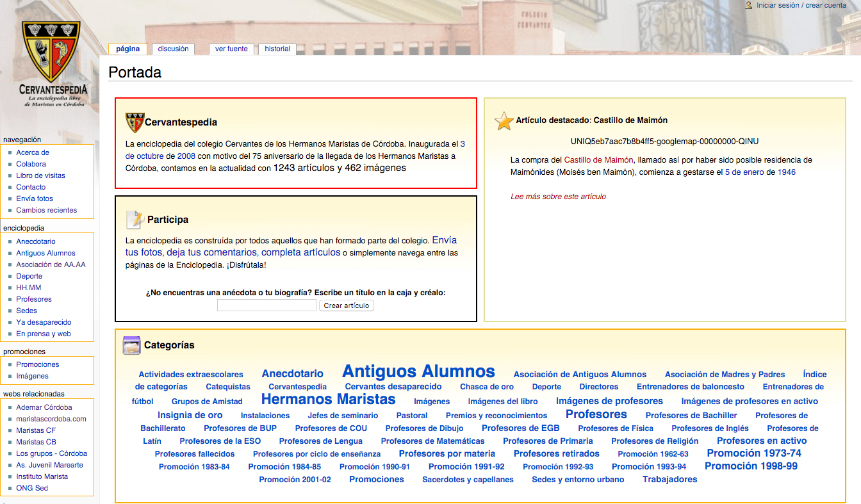Open Insignia de oro category
The height and width of the screenshot is (504, 861).
190,415
